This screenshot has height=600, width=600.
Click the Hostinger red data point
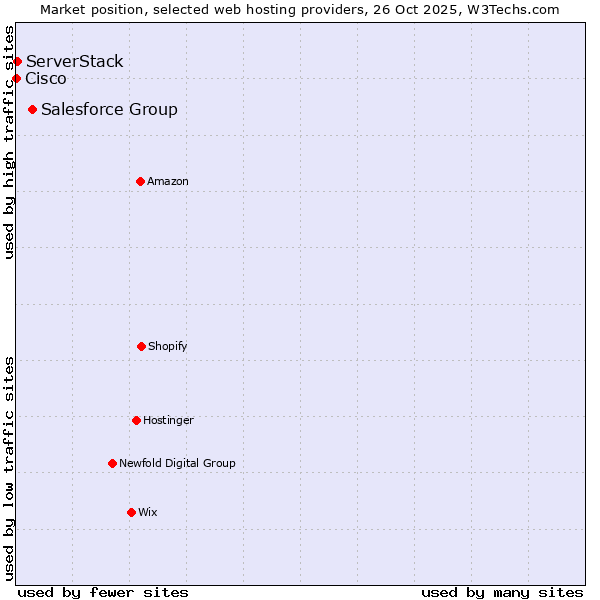(x=136, y=420)
